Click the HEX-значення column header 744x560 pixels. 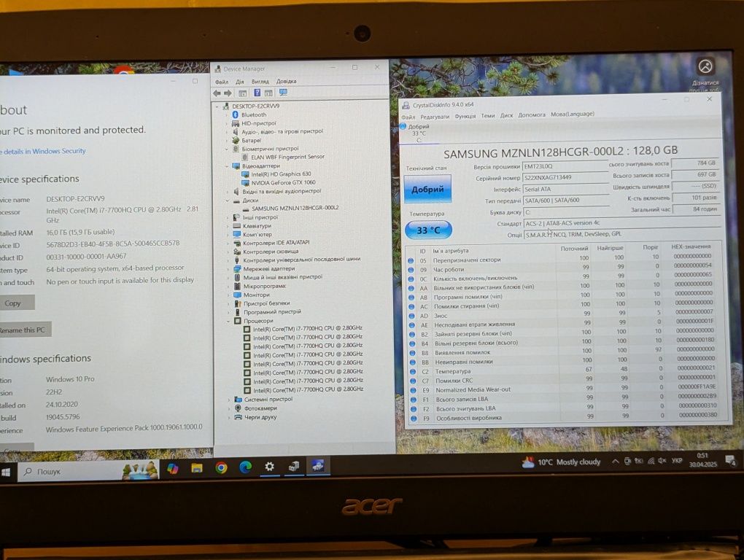tap(690, 247)
